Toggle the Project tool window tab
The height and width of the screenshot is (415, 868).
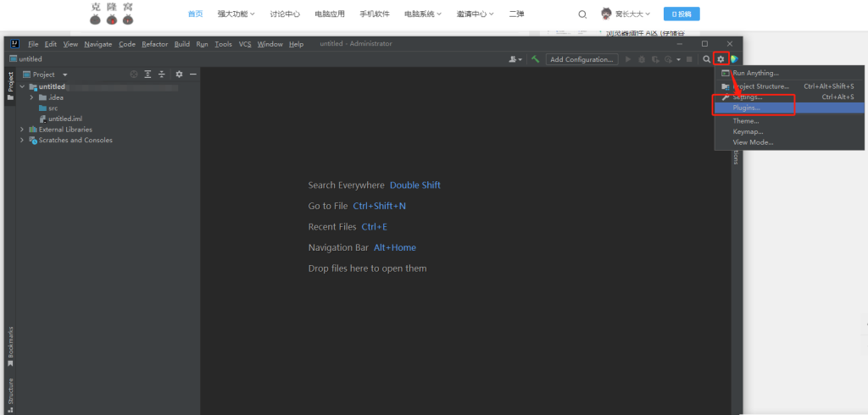pos(10,86)
